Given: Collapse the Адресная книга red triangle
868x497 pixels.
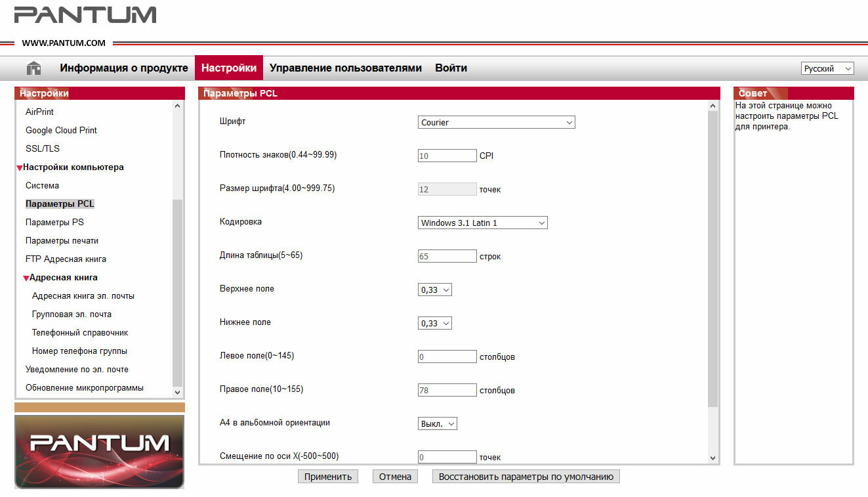Looking at the screenshot, I should pos(26,278).
